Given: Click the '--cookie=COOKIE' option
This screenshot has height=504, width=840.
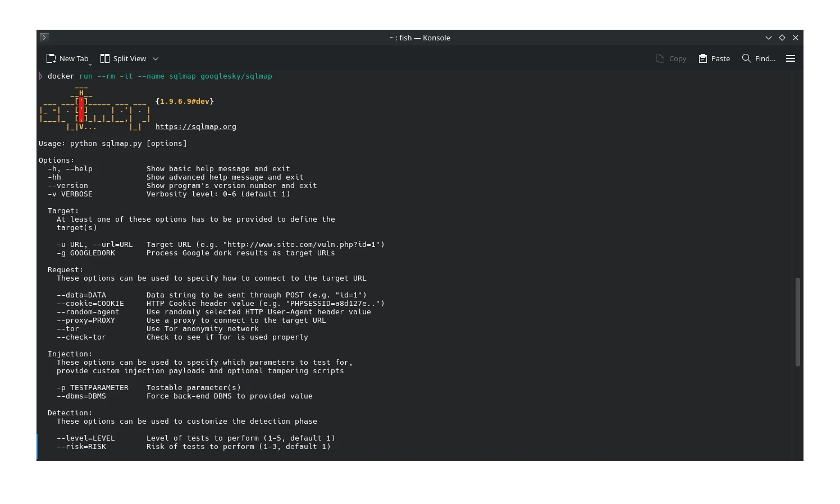Looking at the screenshot, I should (90, 304).
